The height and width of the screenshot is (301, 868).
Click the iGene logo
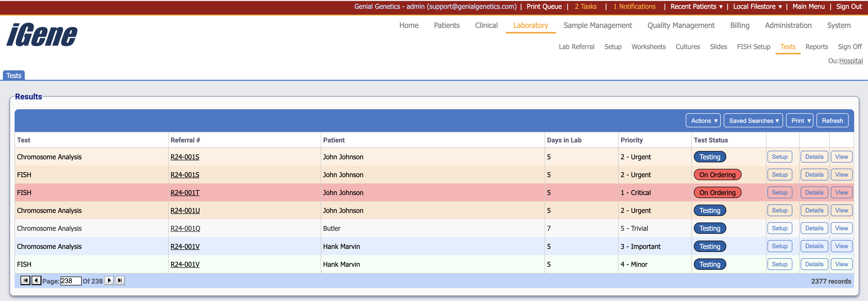tap(42, 35)
